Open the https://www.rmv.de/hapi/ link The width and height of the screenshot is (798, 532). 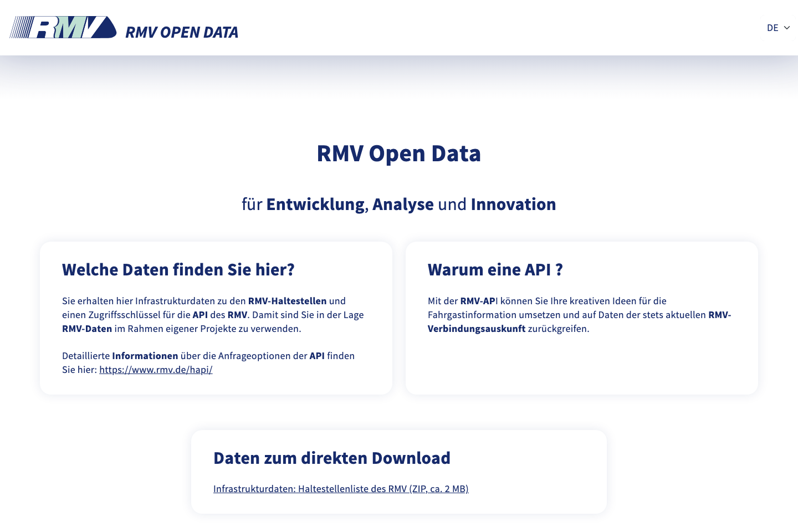(x=156, y=370)
